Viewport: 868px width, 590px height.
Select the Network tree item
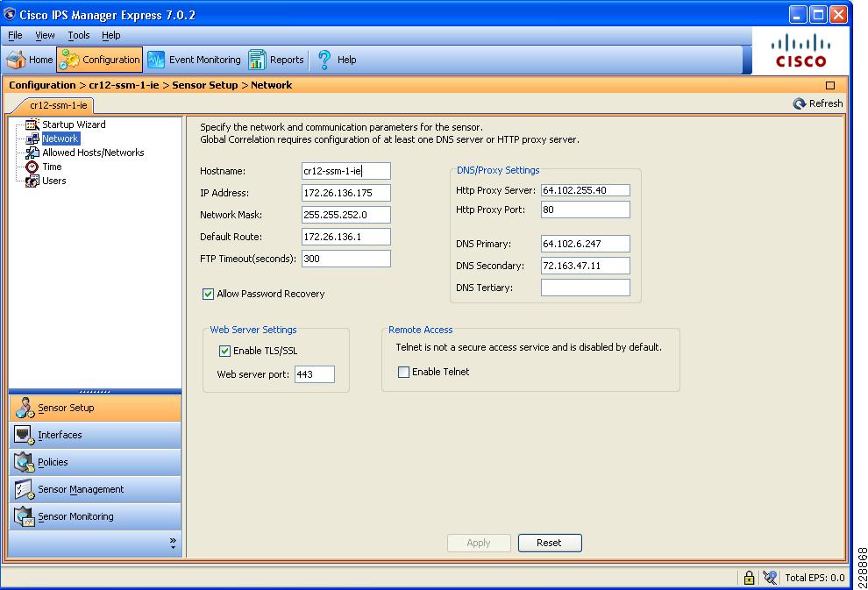[x=60, y=139]
